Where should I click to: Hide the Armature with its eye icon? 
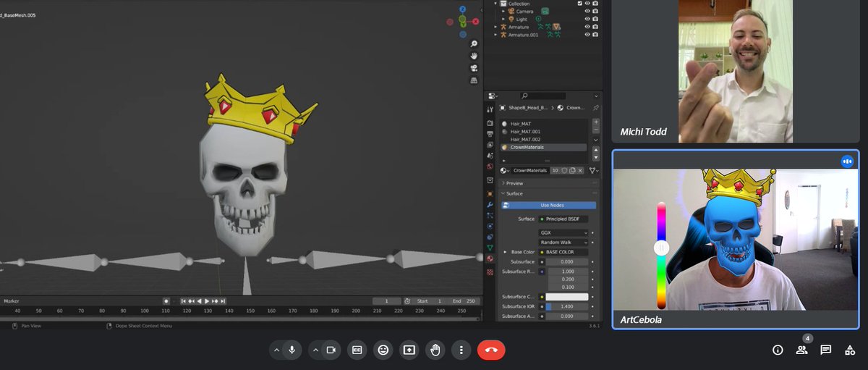coord(587,27)
